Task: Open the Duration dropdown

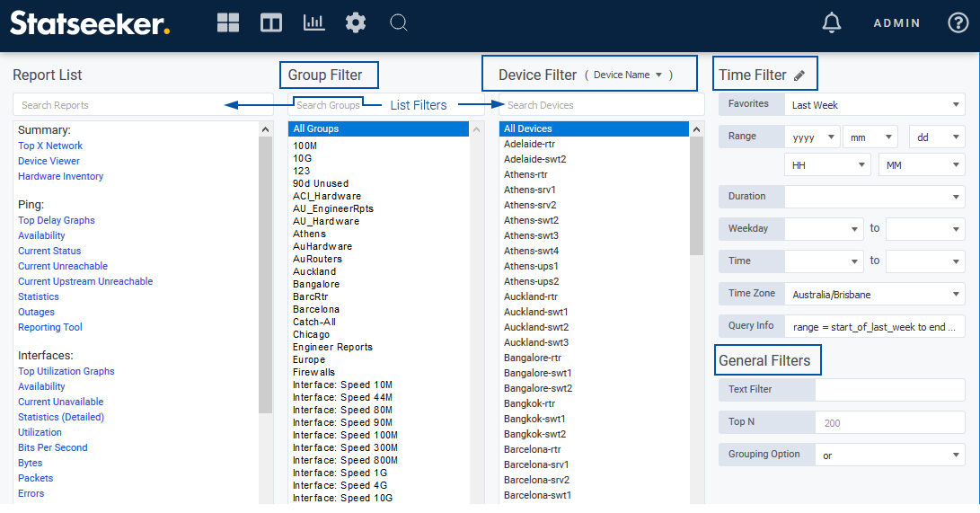Action: [874, 197]
